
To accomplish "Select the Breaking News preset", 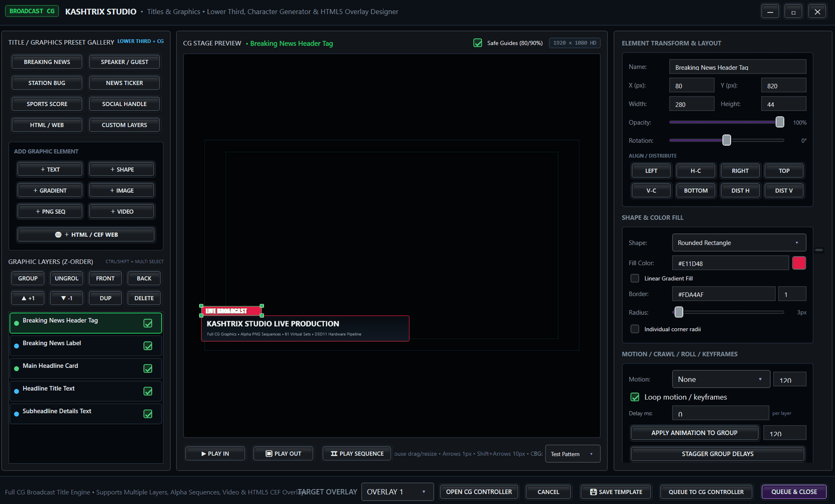I will (x=47, y=62).
